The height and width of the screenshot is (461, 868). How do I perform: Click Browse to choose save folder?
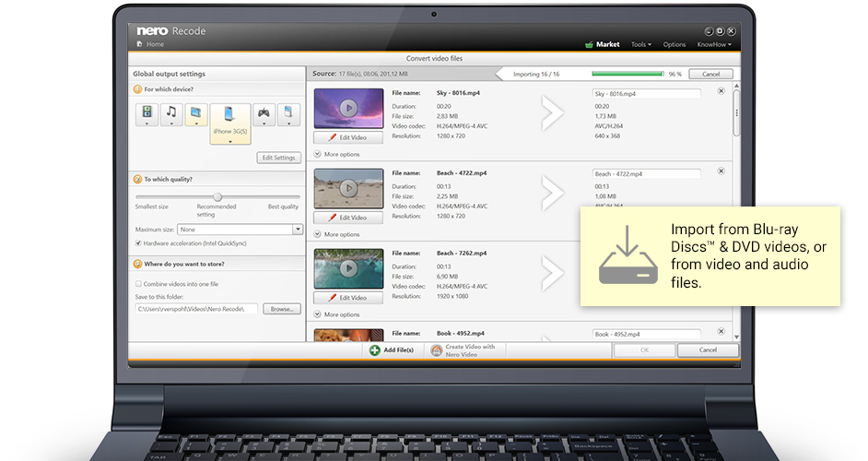[282, 309]
